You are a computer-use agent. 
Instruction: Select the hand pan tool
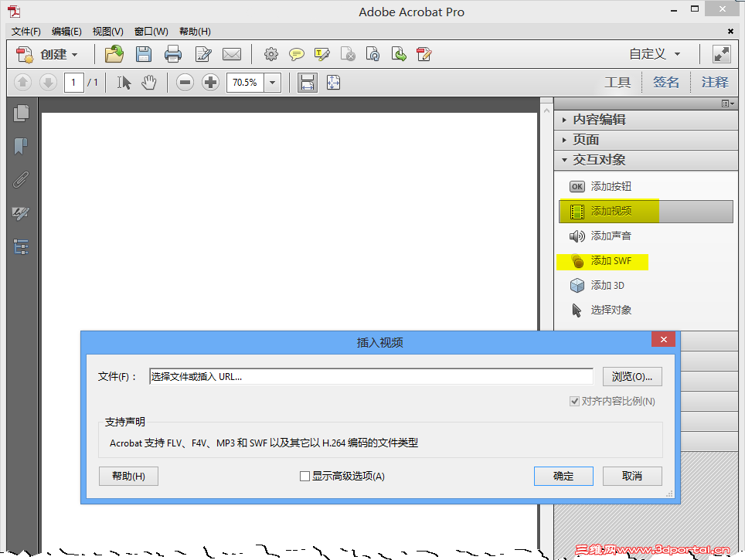148,83
